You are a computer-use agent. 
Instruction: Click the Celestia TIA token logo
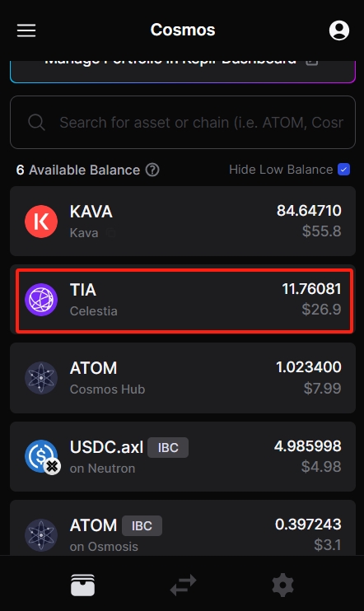(x=41, y=300)
